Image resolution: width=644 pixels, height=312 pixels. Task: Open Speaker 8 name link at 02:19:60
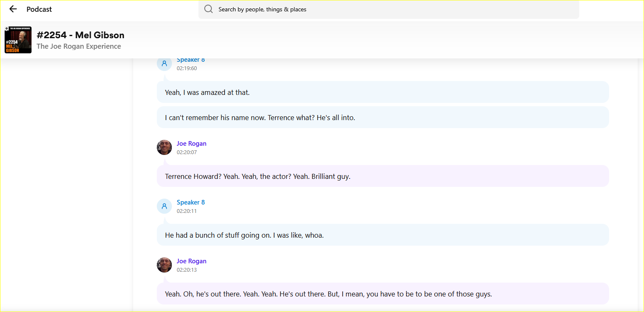coord(190,60)
